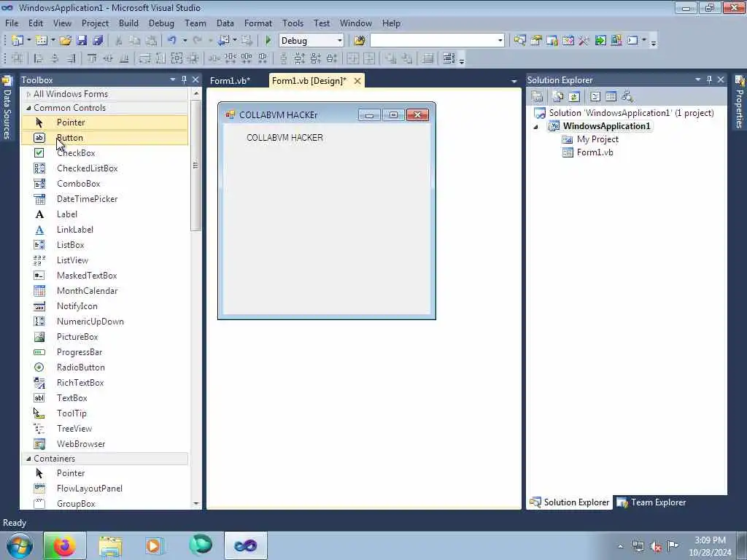The width and height of the screenshot is (747, 560).
Task: Open the Windows Start button
Action: point(19,545)
